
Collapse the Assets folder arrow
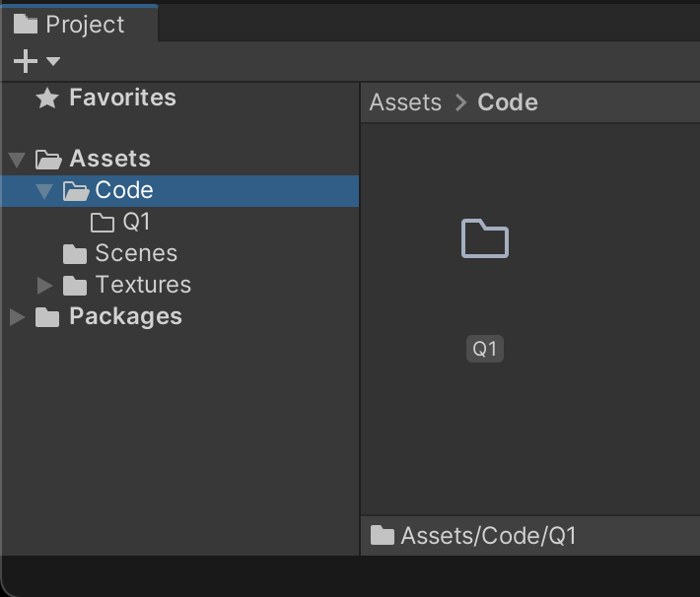17,159
